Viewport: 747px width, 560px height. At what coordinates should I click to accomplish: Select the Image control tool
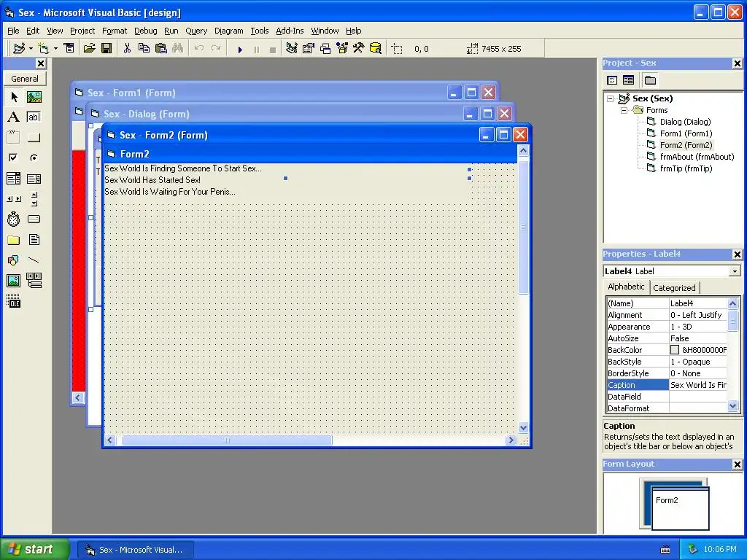click(14, 281)
